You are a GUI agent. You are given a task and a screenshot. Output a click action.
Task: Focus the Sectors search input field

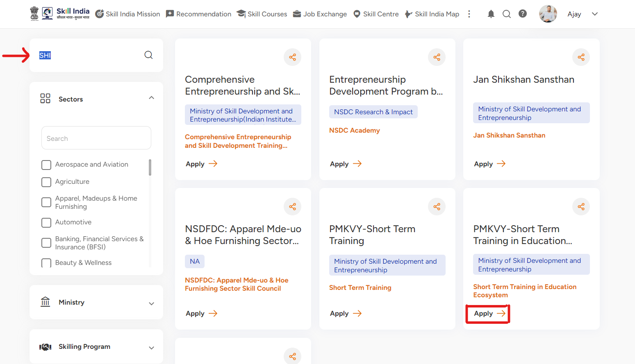96,138
